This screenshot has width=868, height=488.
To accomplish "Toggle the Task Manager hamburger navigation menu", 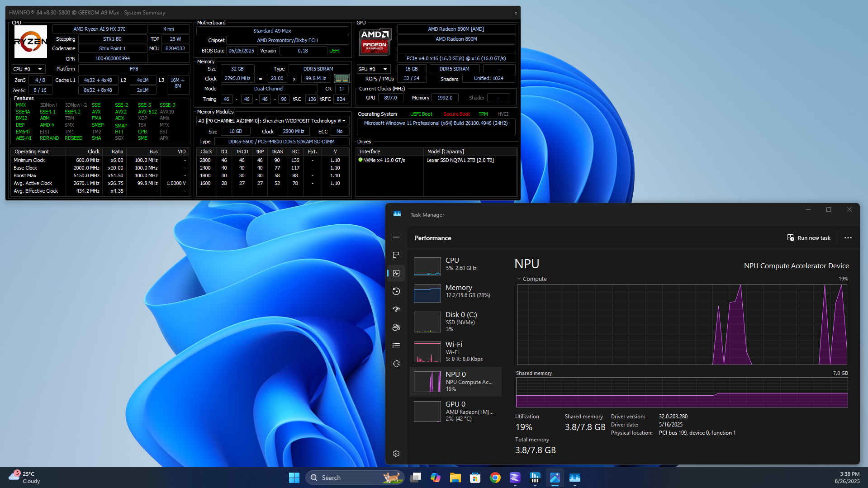I will pos(396,237).
